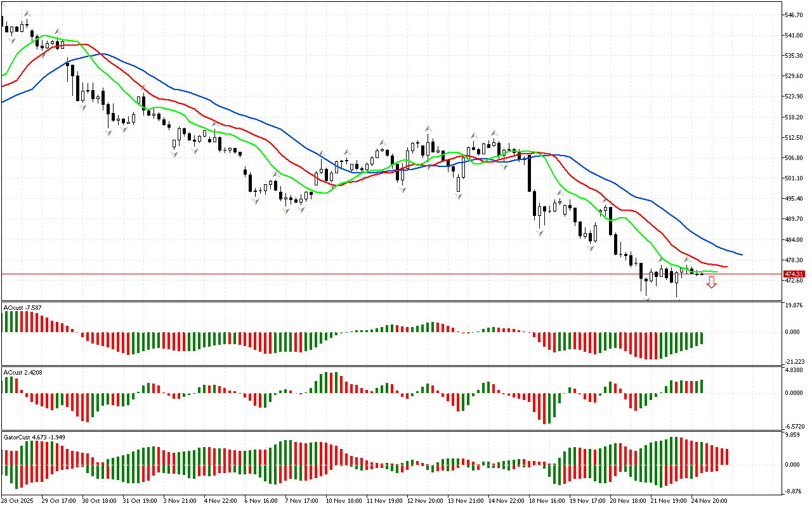This screenshot has width=812, height=508.
Task: Click the red down arrow sell signal
Action: [x=711, y=283]
